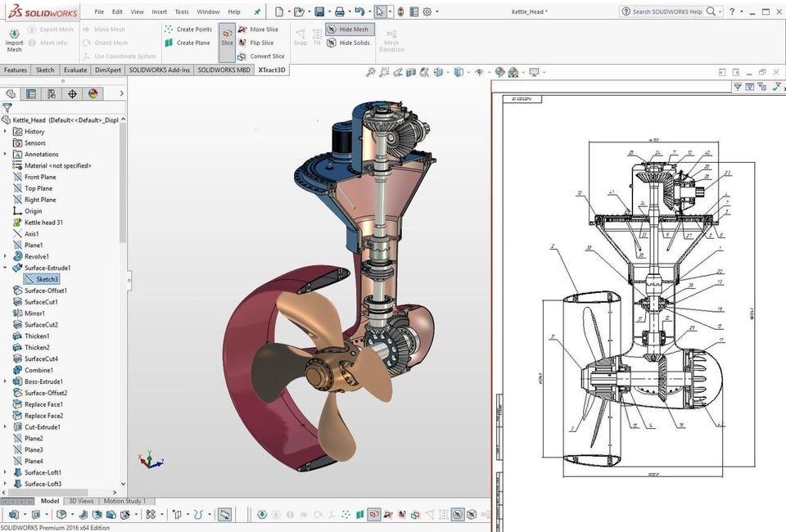Switch to SOLIDWORKS MBD tab
This screenshot has width=786, height=532.
(x=224, y=70)
